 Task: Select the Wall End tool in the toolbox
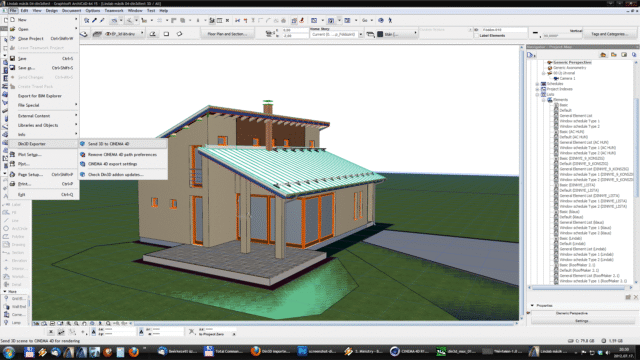point(15,307)
